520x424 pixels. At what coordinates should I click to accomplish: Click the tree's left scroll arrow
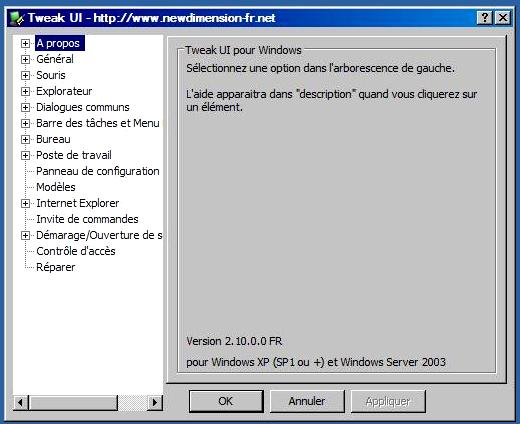point(21,403)
